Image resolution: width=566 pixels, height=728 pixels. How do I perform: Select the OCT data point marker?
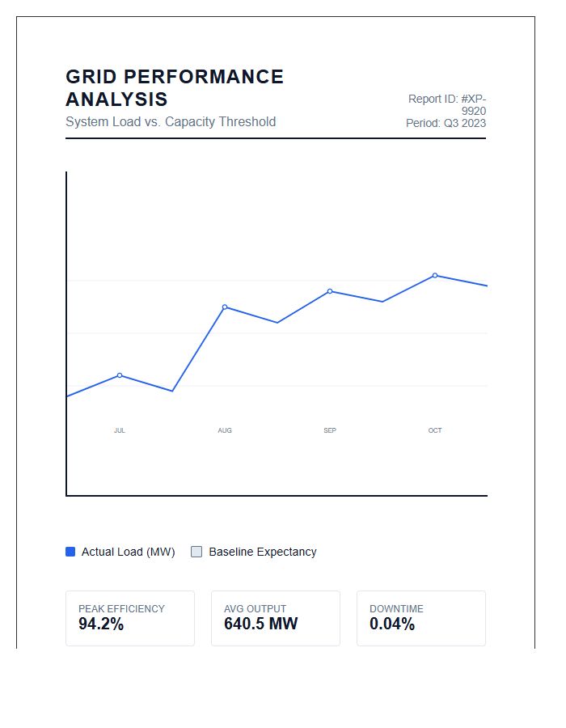pyautogui.click(x=435, y=275)
